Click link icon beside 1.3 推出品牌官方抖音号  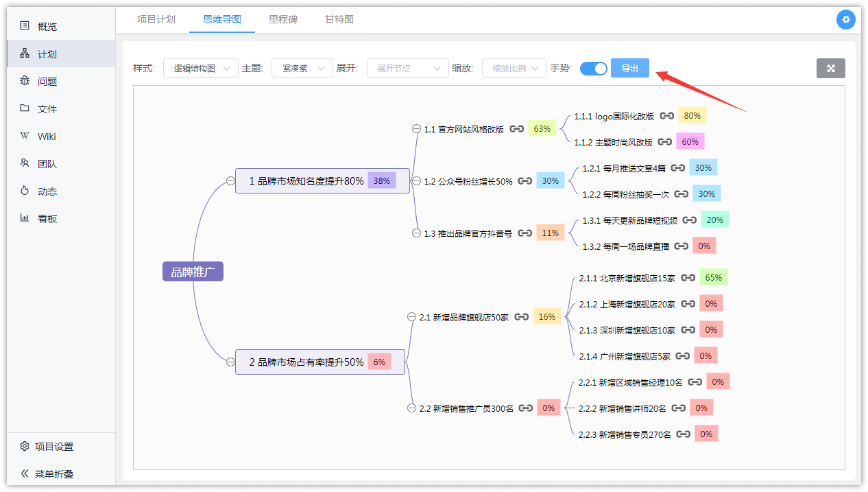click(x=525, y=233)
